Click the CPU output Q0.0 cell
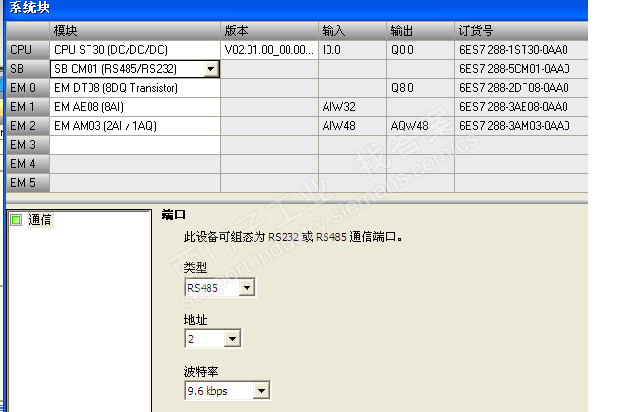 coord(420,50)
